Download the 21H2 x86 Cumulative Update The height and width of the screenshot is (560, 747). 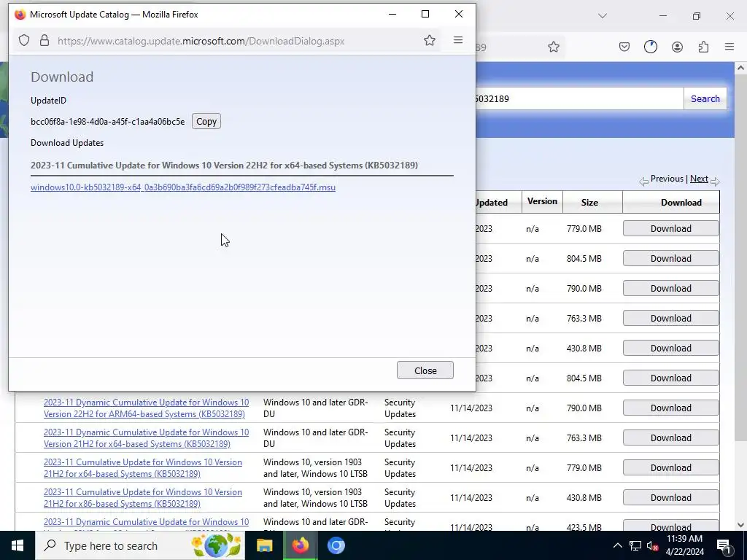point(671,497)
